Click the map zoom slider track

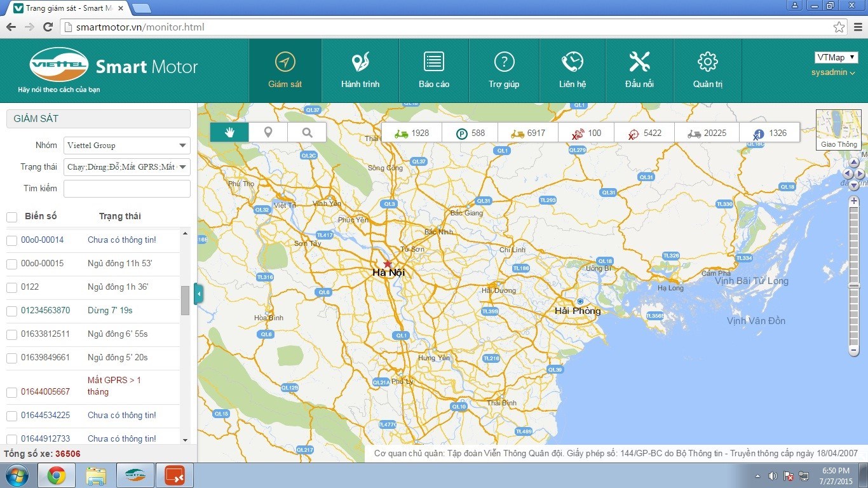tap(854, 273)
